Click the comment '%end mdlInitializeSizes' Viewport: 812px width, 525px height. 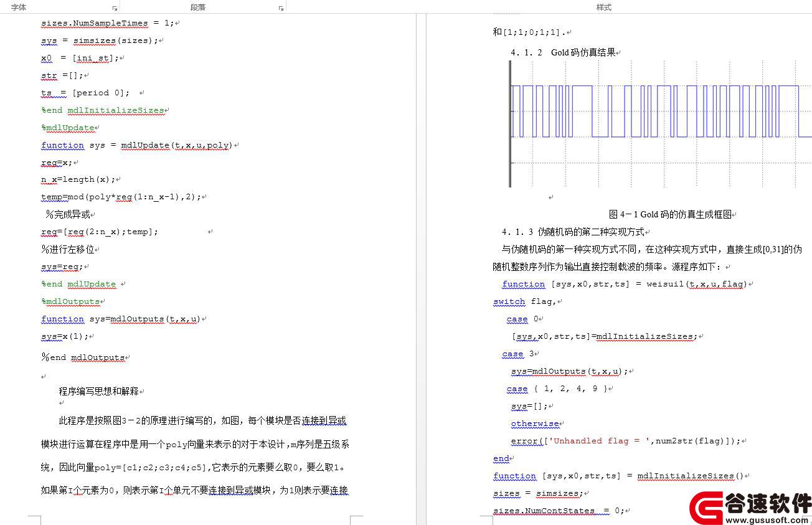point(103,110)
